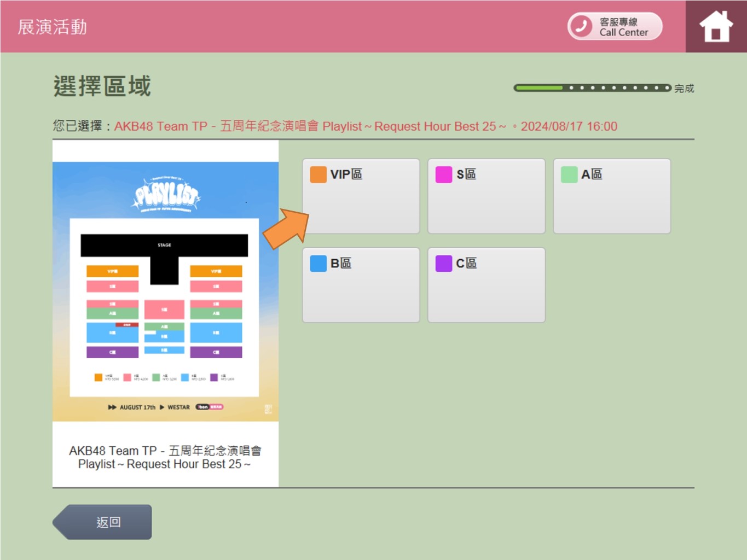747x560 pixels.
Task: Click the PLAYLIST logo on the poster
Action: click(166, 195)
